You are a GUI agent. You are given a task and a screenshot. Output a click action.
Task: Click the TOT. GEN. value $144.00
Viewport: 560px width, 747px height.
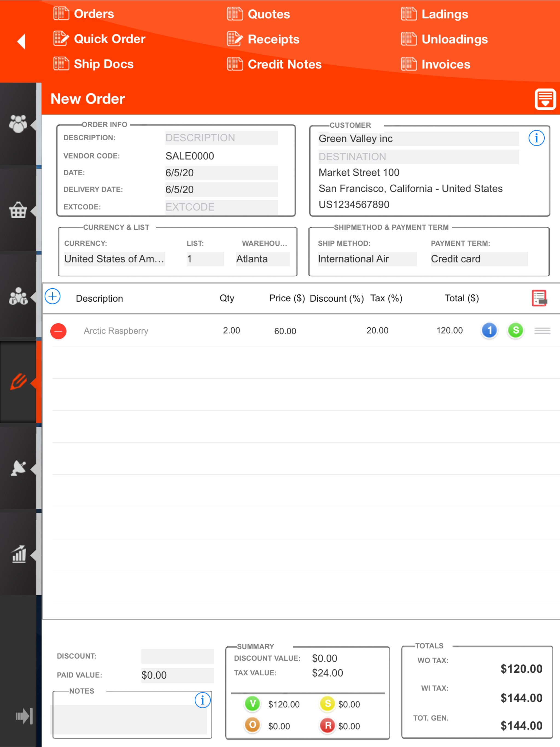click(x=521, y=726)
